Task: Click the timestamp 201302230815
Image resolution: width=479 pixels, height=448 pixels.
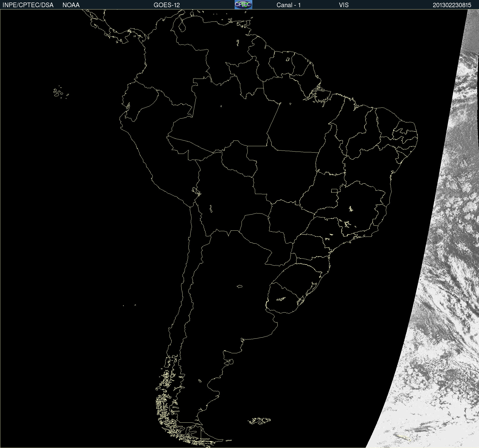Action: [452, 5]
